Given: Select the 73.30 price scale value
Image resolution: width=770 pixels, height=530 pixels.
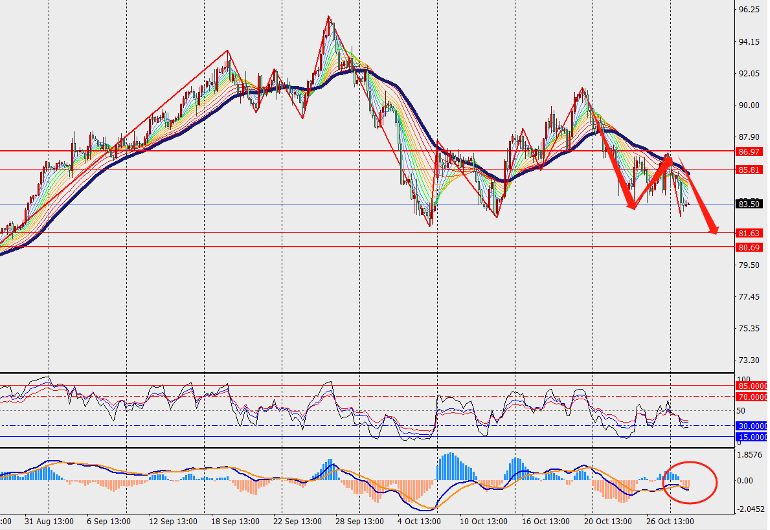Looking at the screenshot, I should tap(749, 360).
